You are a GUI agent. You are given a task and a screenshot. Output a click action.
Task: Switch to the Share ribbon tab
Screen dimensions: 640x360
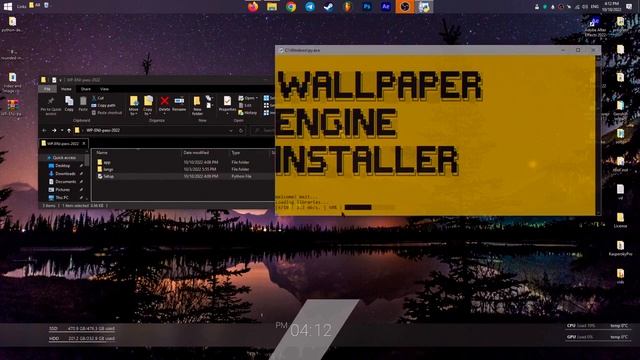coord(86,89)
